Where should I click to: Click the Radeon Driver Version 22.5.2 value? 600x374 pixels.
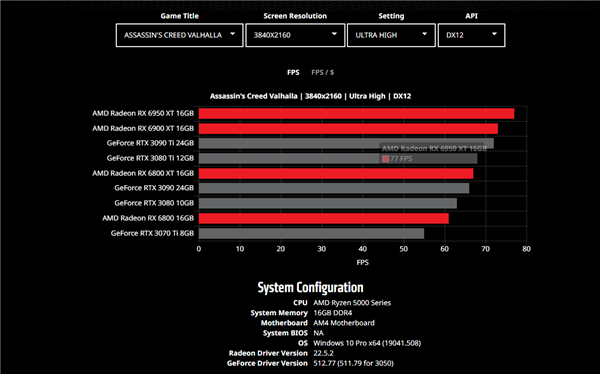click(323, 353)
